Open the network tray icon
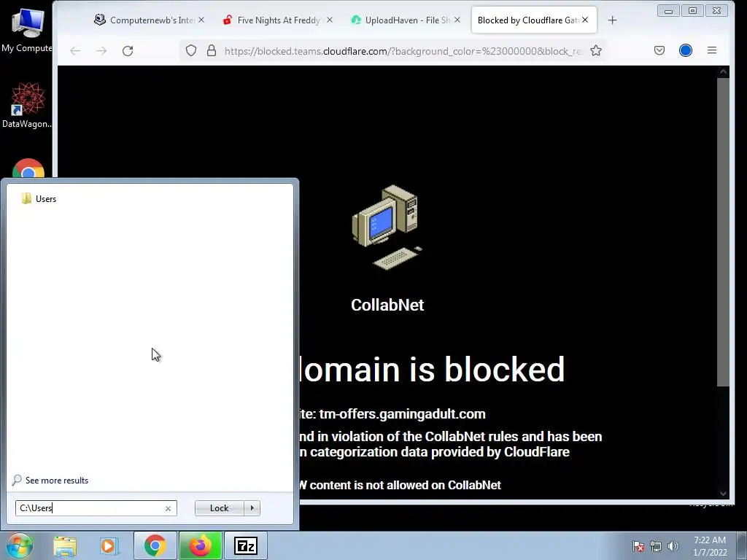Image resolution: width=747 pixels, height=560 pixels. [x=656, y=546]
